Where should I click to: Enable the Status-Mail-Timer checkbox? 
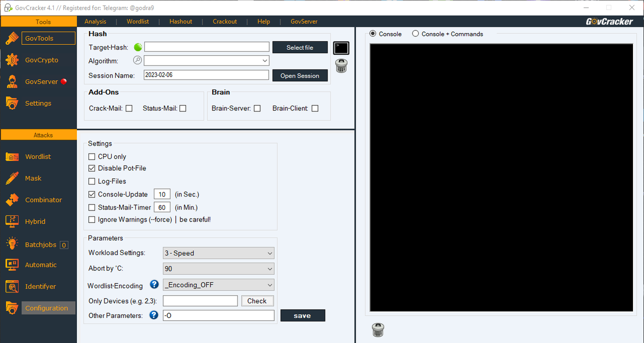click(x=92, y=208)
